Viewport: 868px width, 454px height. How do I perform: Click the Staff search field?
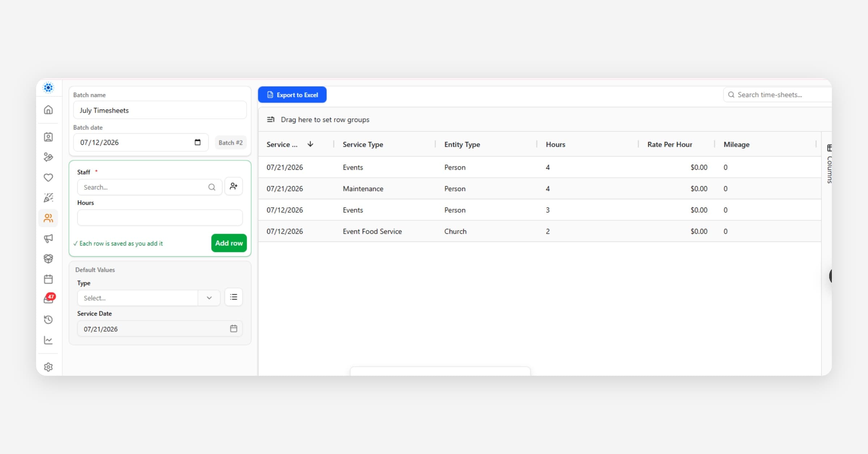tap(150, 187)
